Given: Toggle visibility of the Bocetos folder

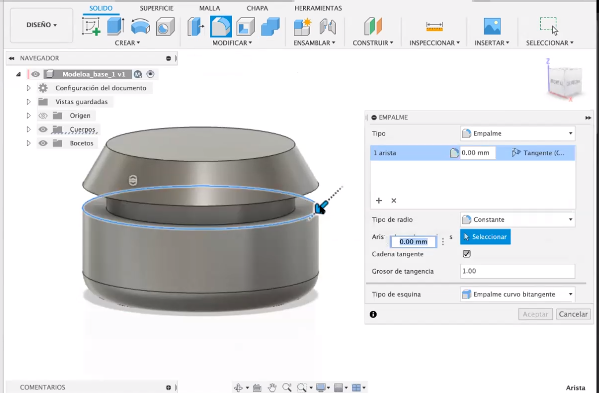Looking at the screenshot, I should click(x=43, y=143).
